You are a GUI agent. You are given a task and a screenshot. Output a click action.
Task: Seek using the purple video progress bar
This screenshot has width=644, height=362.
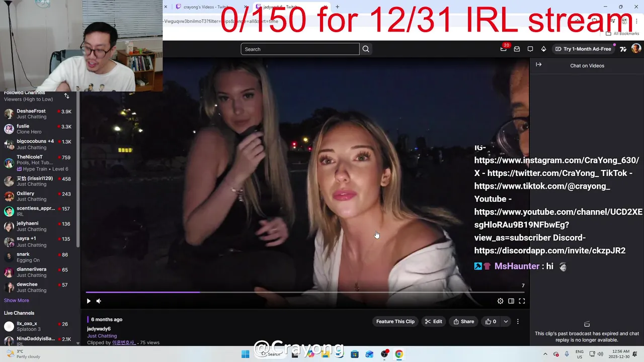click(x=305, y=292)
